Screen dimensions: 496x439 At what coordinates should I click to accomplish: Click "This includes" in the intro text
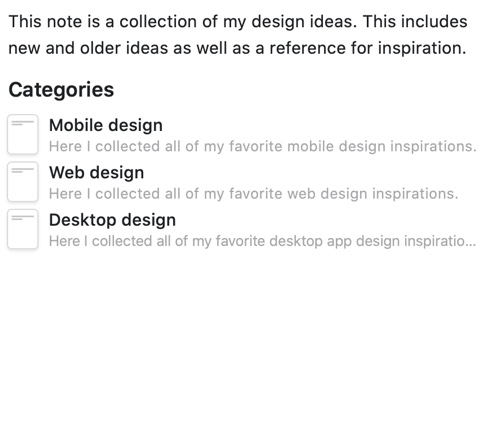click(415, 22)
